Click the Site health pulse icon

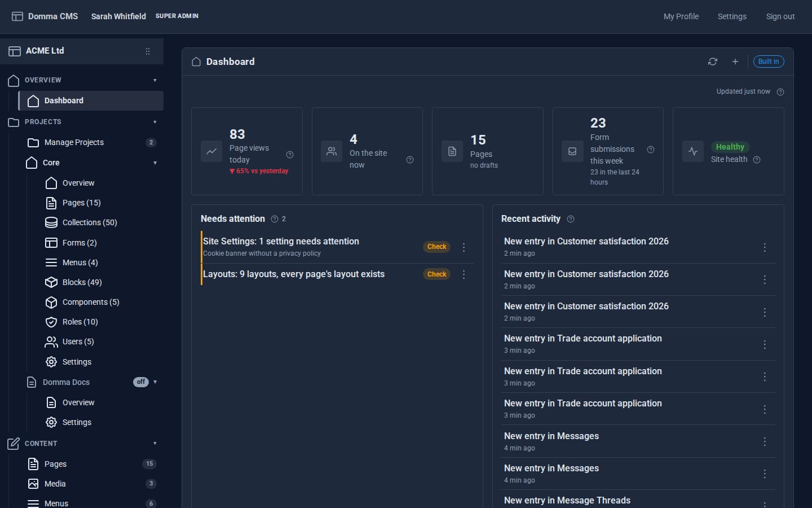click(693, 151)
